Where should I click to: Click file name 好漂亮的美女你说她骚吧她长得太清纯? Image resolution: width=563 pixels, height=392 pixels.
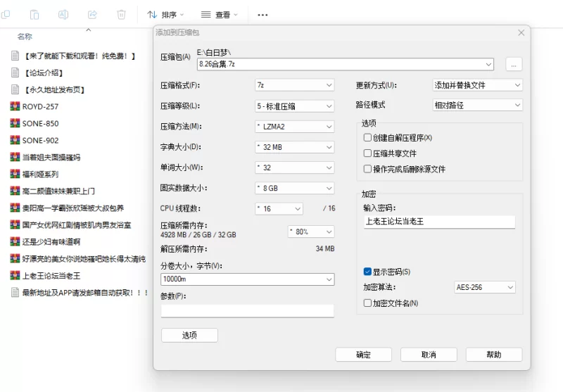coord(84,259)
